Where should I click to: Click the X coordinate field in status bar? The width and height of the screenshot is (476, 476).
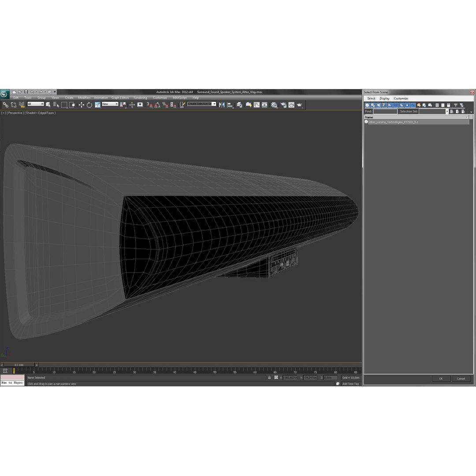coord(290,378)
